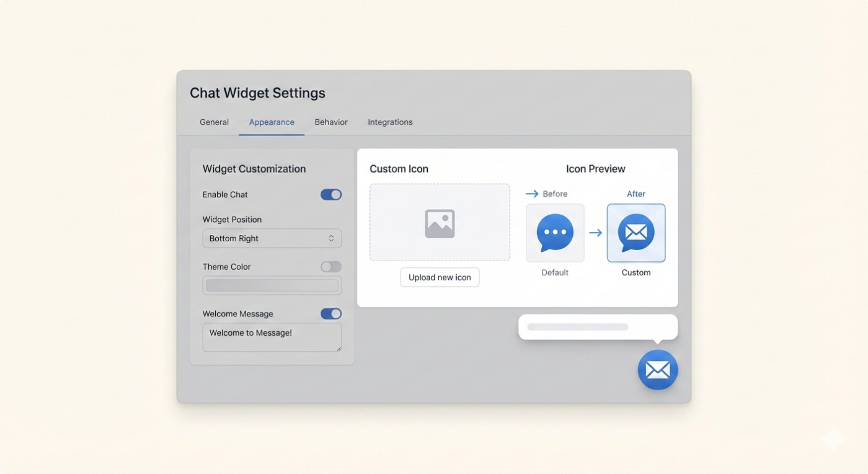This screenshot has height=474, width=868.
Task: Select the custom envelope icon preview
Action: point(636,233)
